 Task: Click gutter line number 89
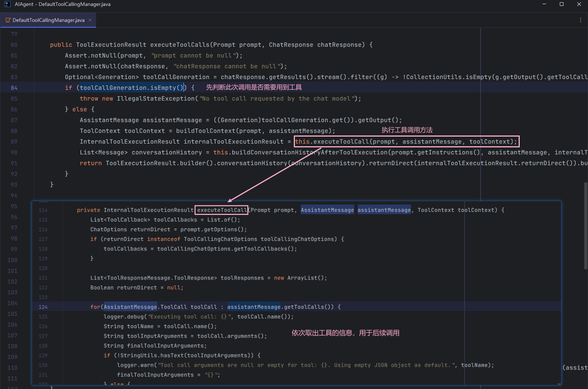(14, 142)
